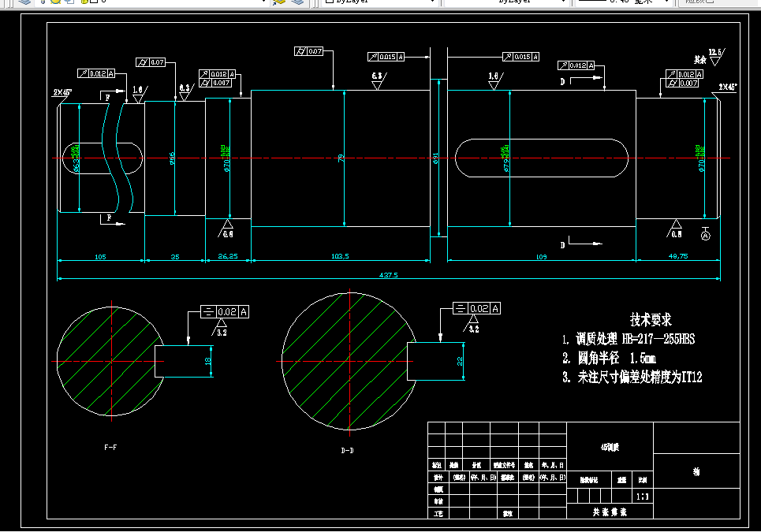Open the lineweight dropdown
The image size is (761, 532).
click(x=665, y=2)
